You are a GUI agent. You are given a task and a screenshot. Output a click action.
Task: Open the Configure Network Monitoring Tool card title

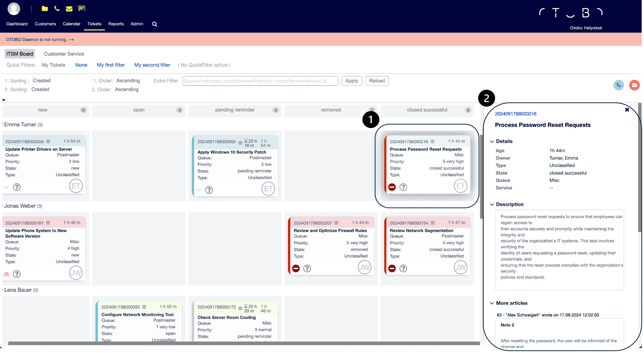(x=138, y=315)
